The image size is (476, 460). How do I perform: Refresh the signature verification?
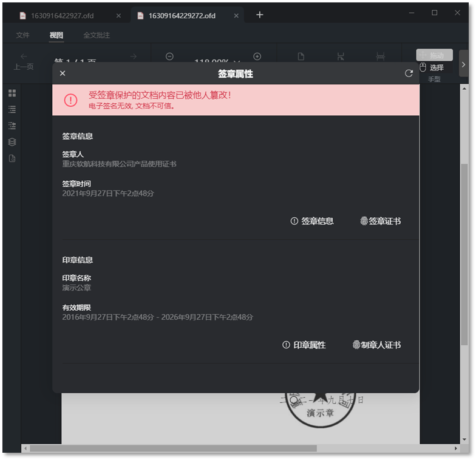pos(409,73)
